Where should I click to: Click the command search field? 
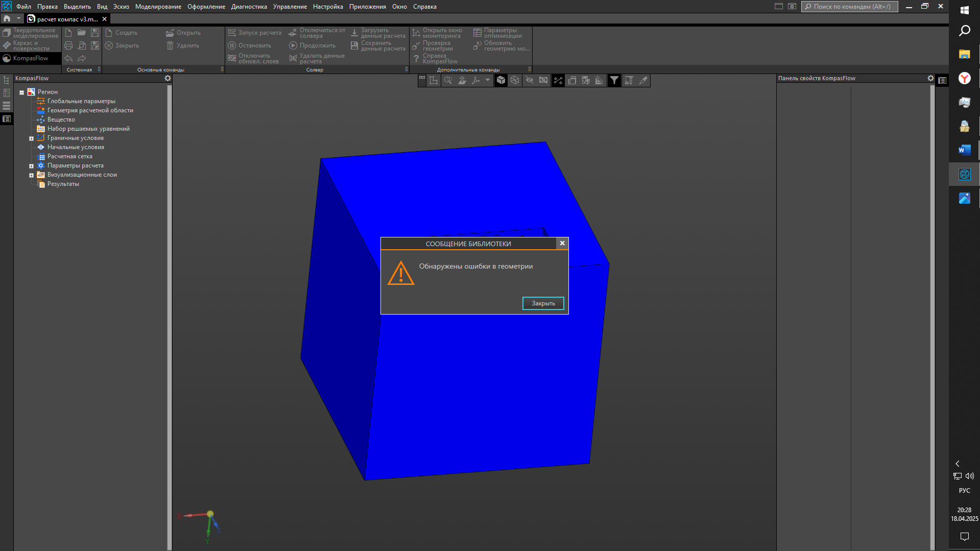tap(850, 7)
